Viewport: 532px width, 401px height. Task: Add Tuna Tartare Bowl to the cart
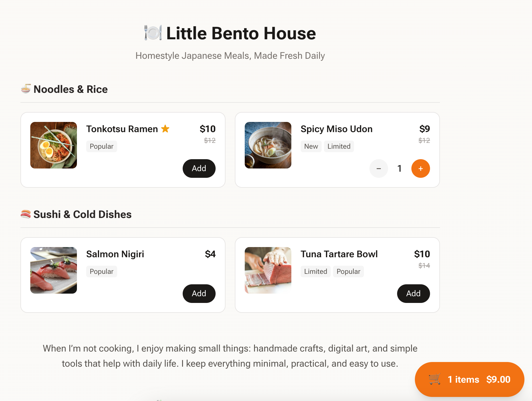[x=413, y=294]
